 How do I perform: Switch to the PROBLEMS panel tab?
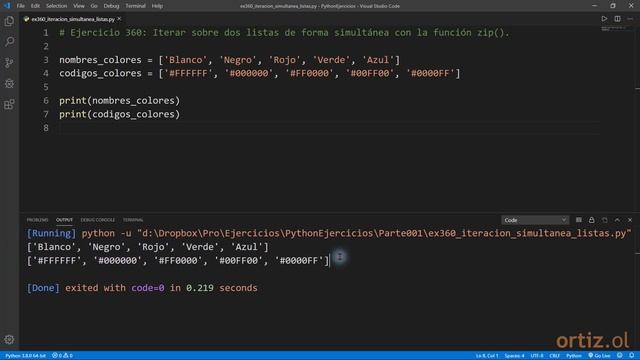click(x=37, y=220)
